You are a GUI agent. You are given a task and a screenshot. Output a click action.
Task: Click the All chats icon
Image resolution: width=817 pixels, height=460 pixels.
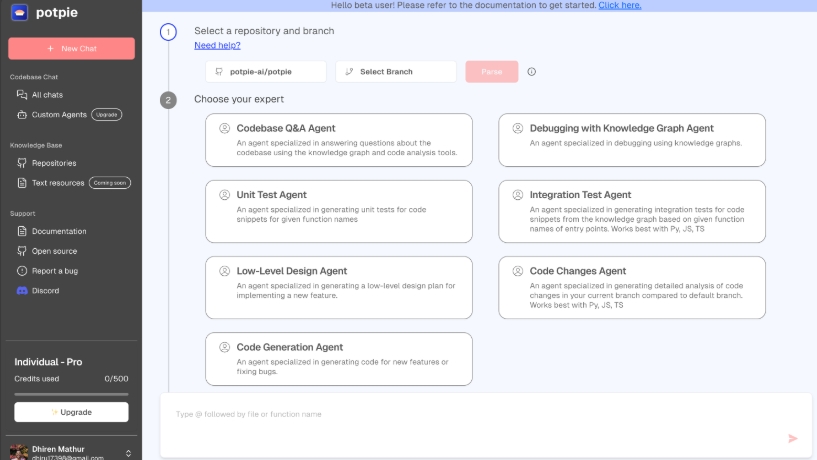coord(22,95)
